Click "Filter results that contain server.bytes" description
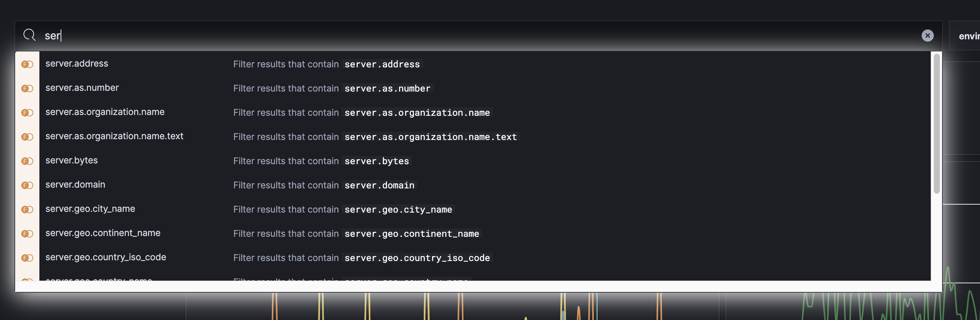The height and width of the screenshot is (320, 980). [322, 161]
